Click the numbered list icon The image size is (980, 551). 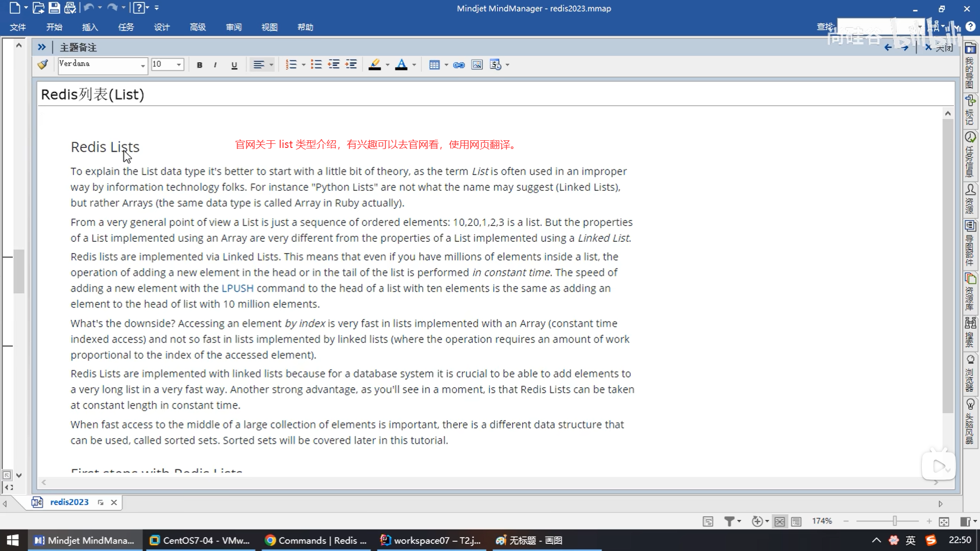[291, 65]
